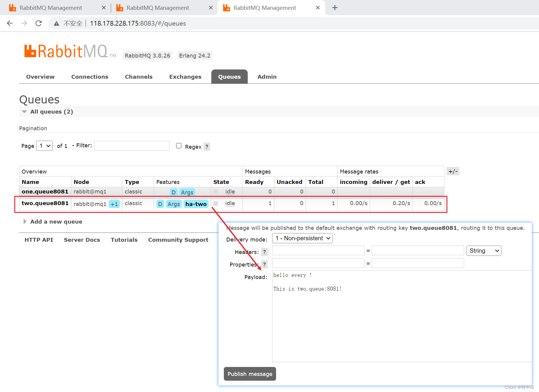Sort by the Name column header
Screen dimensions: 539x392
(30, 182)
